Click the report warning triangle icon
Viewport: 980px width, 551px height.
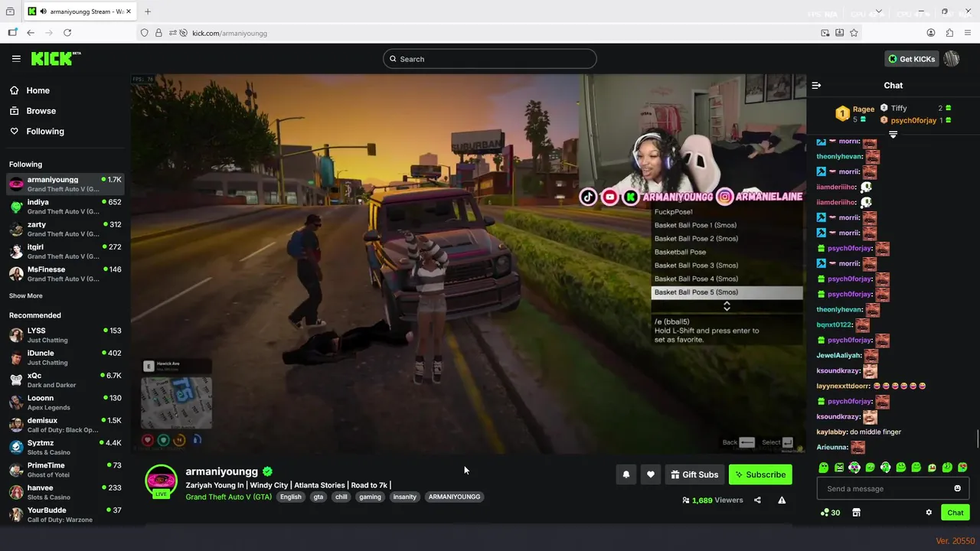click(782, 500)
